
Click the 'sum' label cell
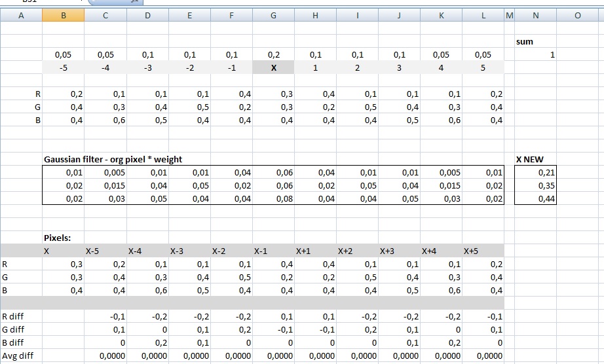tap(525, 42)
